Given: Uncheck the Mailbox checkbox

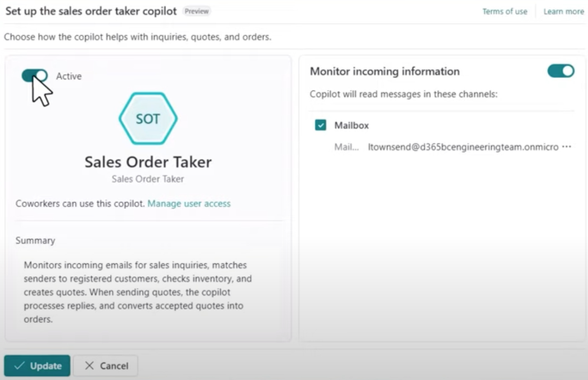Looking at the screenshot, I should pos(320,125).
